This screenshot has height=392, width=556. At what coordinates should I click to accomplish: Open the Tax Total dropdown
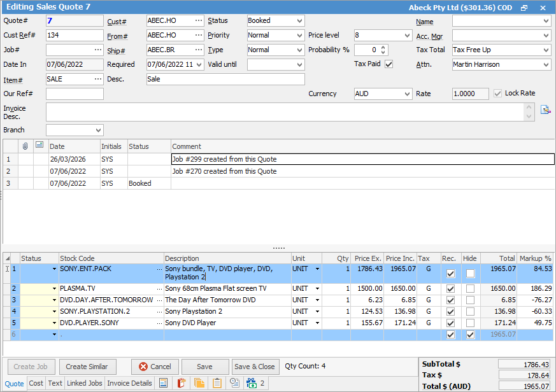[x=546, y=50]
